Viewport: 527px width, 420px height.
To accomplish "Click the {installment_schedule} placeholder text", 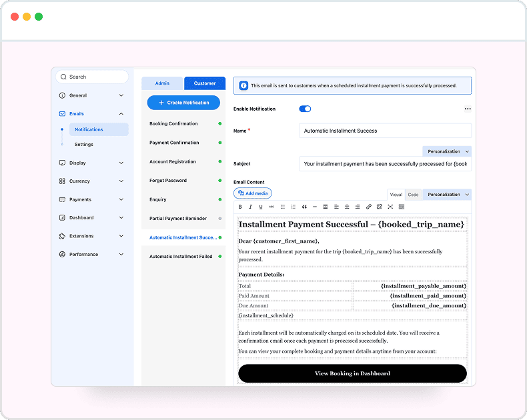I will (266, 315).
